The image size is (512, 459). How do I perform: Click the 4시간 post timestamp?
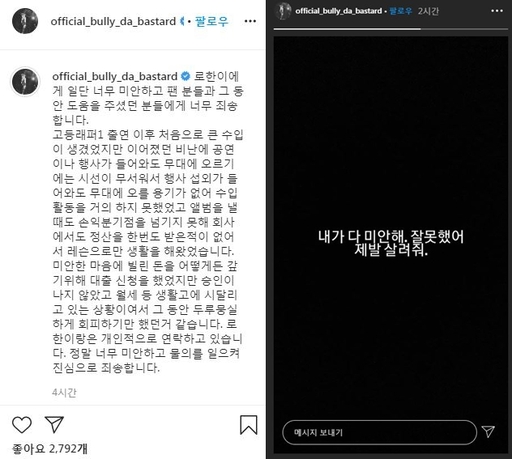pyautogui.click(x=64, y=392)
